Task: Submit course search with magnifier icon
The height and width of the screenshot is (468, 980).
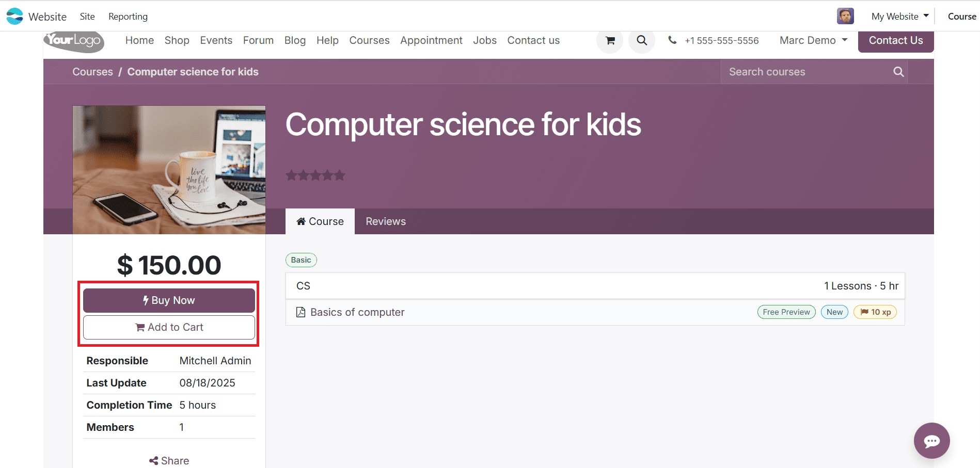Action: [x=898, y=72]
